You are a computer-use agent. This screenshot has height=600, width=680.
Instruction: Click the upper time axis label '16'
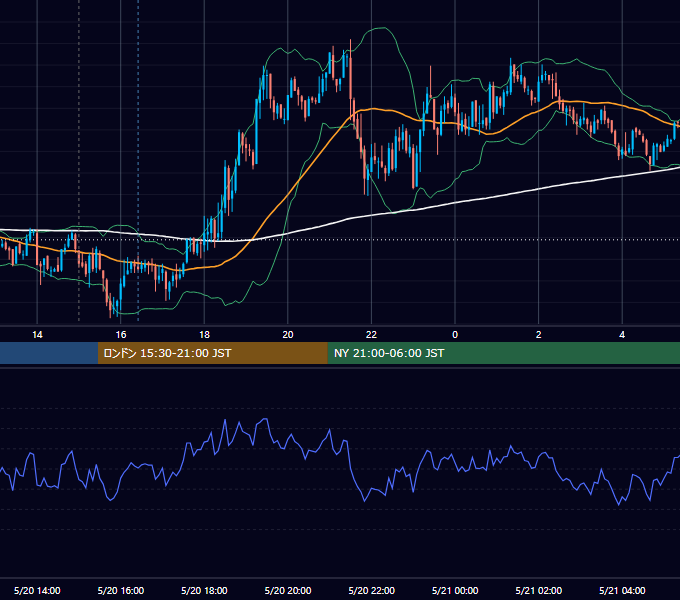pos(121,334)
